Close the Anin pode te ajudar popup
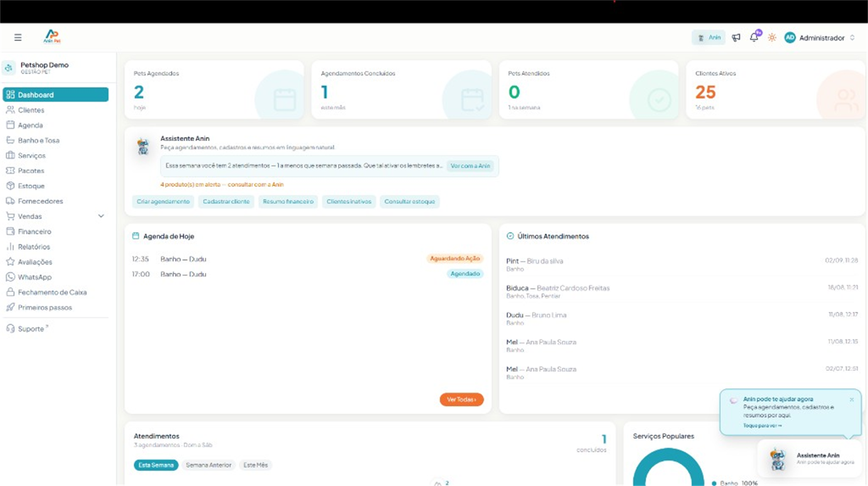The height and width of the screenshot is (486, 868). (x=852, y=400)
